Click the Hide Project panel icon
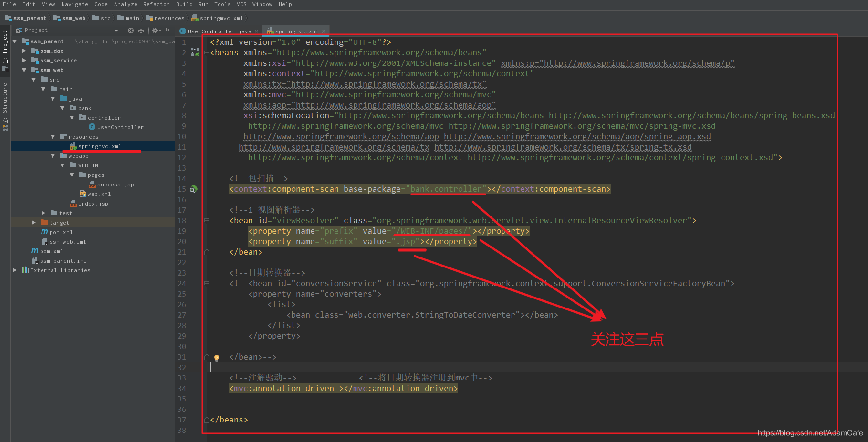Viewport: 868px width, 442px height. click(x=168, y=31)
